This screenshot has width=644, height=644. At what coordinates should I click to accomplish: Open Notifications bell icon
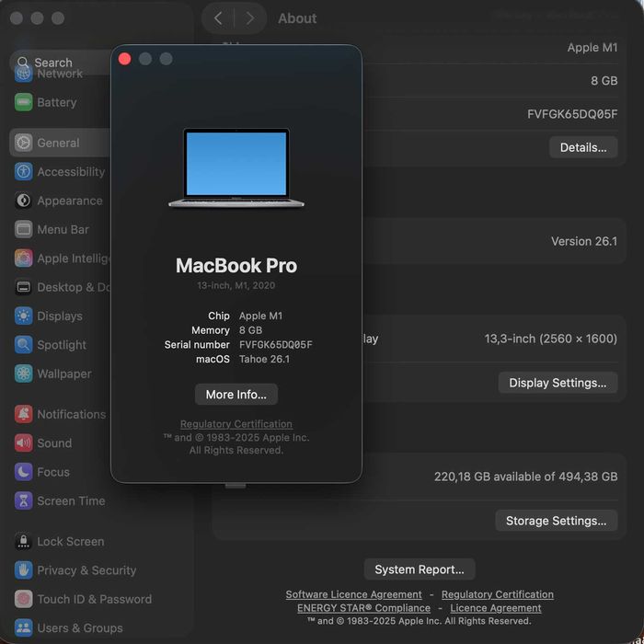[23, 414]
